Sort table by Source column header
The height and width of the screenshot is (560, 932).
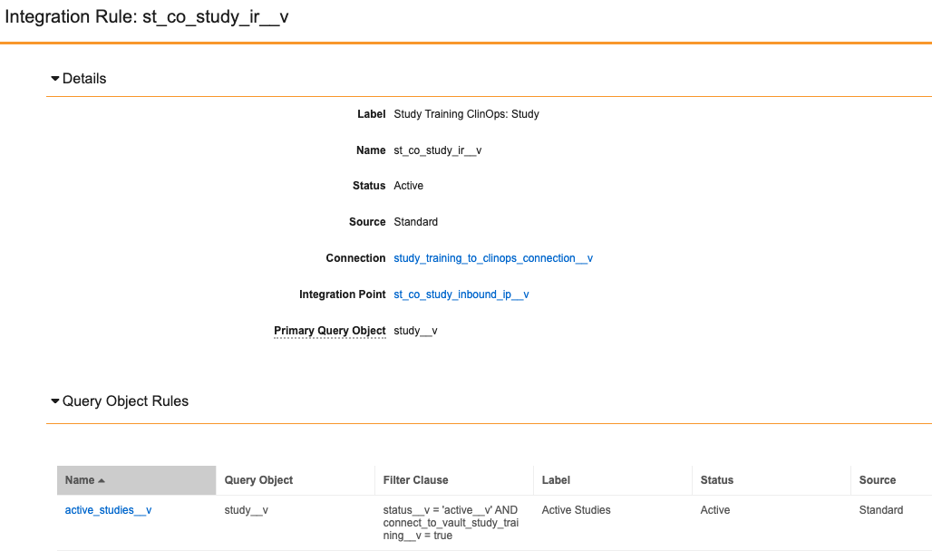click(x=877, y=480)
